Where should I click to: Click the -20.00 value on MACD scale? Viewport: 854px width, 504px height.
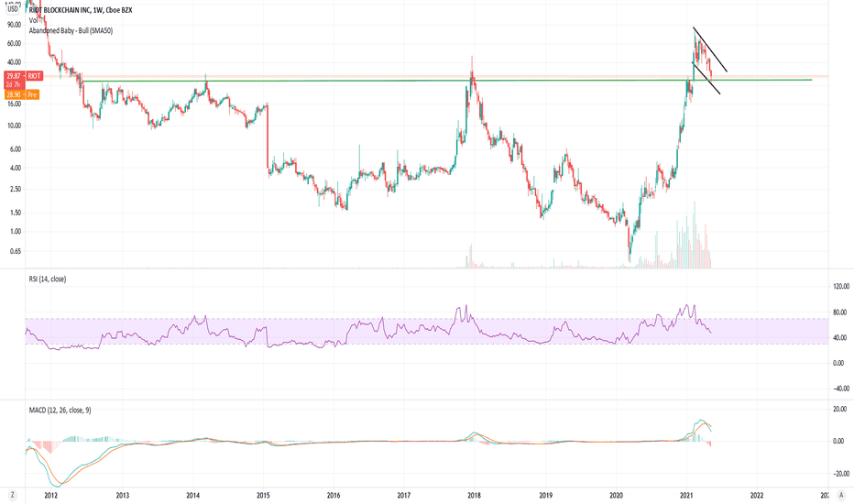click(x=840, y=474)
